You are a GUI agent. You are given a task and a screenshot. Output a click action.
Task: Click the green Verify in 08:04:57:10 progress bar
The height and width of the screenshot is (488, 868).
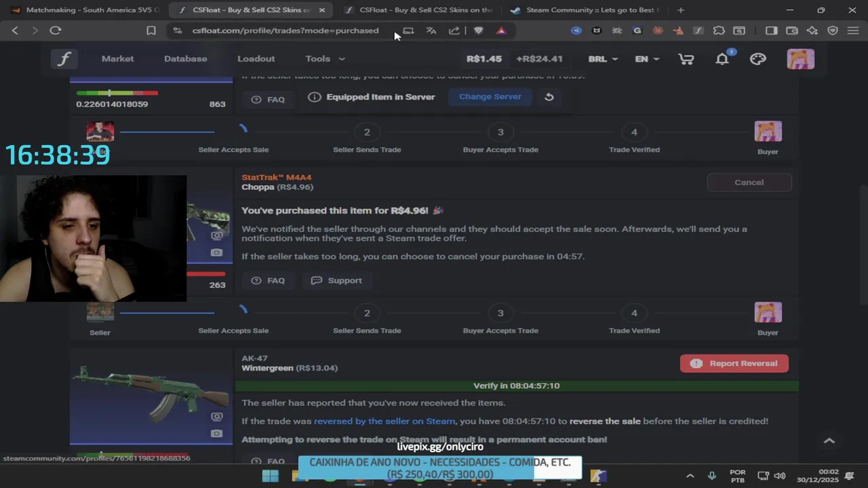pos(517,386)
